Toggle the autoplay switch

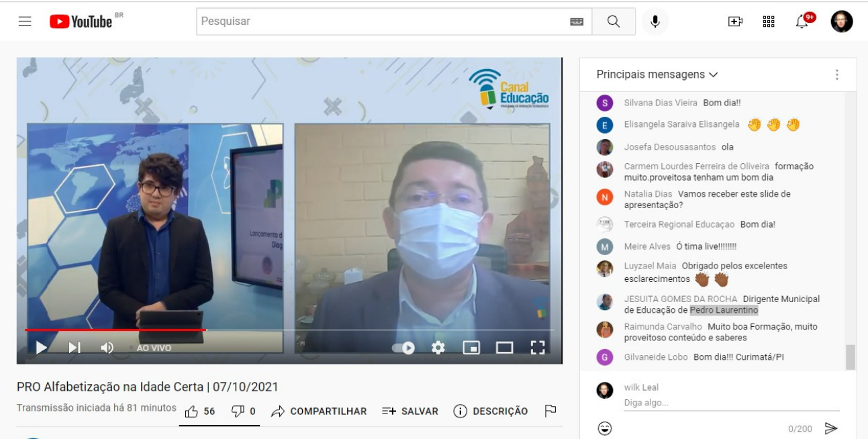tap(403, 348)
